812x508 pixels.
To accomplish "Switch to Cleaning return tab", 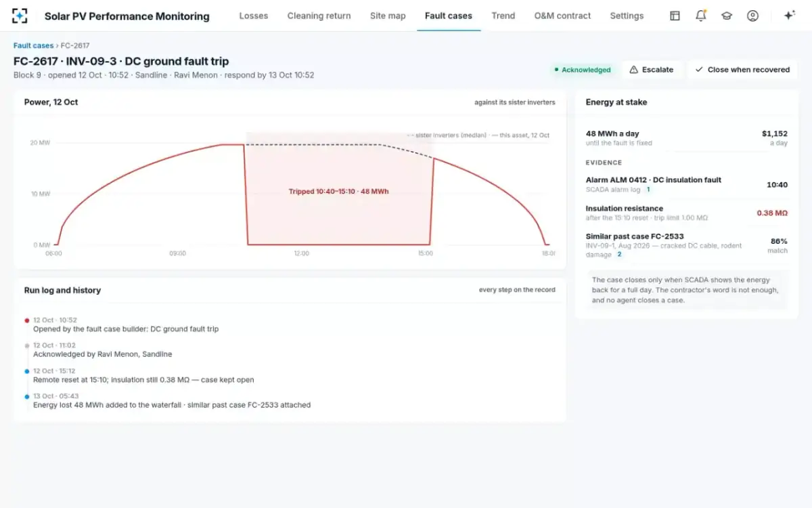I will 319,16.
